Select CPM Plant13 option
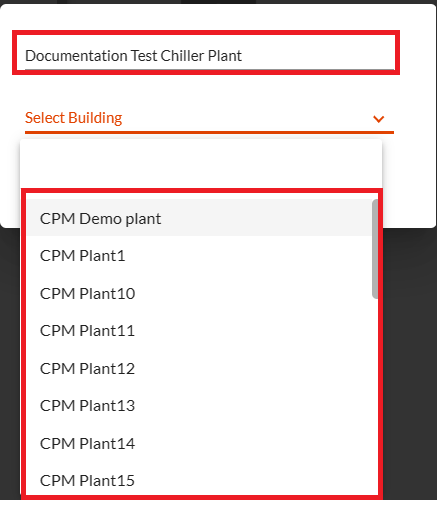 pos(199,406)
